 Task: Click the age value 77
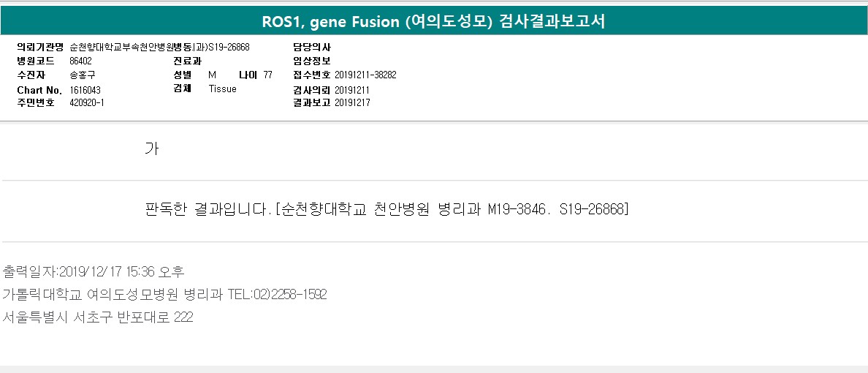click(x=267, y=75)
